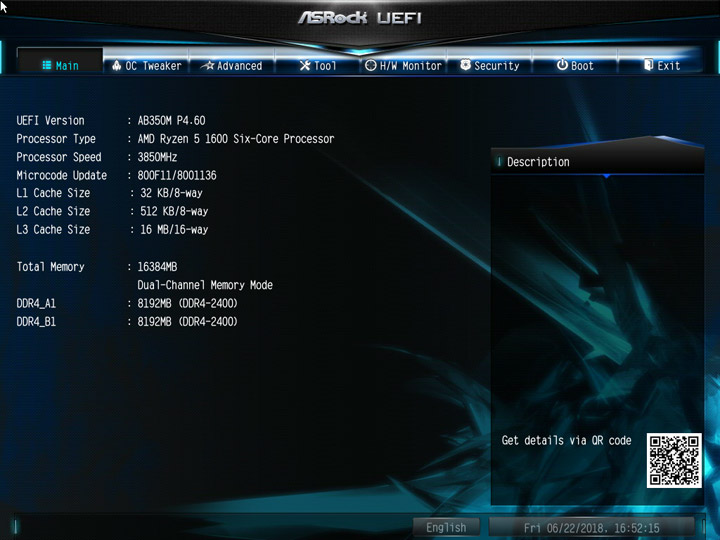Click the H/W Monitor gauge icon
Image resolution: width=720 pixels, height=540 pixels.
click(x=371, y=66)
